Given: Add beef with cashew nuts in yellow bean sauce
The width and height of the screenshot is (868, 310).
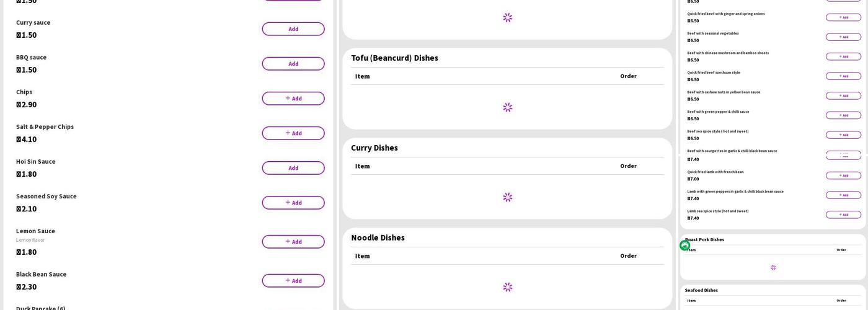Looking at the screenshot, I should click(x=843, y=96).
